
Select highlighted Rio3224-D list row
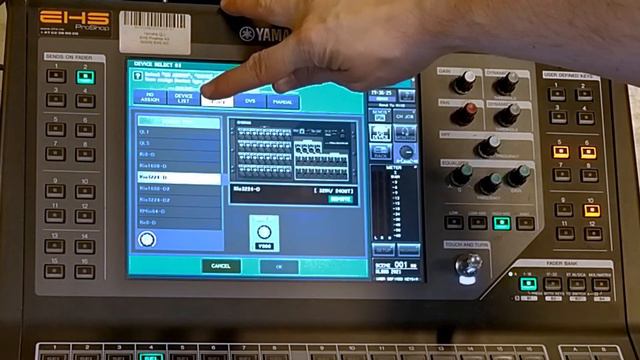point(180,178)
